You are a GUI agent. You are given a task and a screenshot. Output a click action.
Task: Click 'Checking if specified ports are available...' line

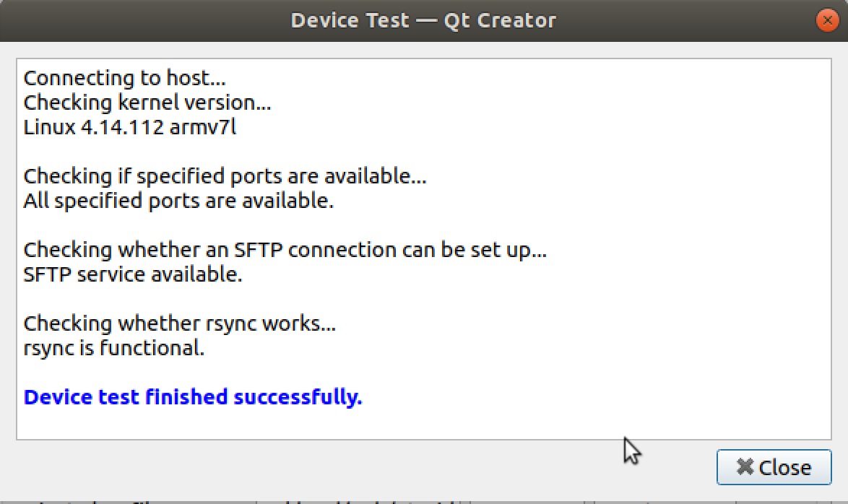(x=225, y=176)
